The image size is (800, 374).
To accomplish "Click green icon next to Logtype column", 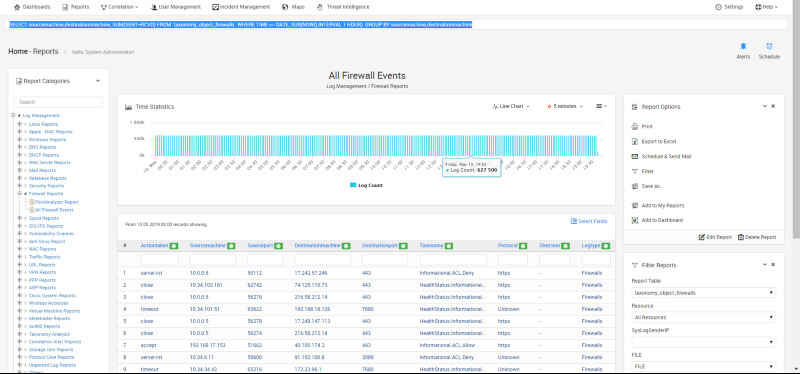I will (606, 246).
